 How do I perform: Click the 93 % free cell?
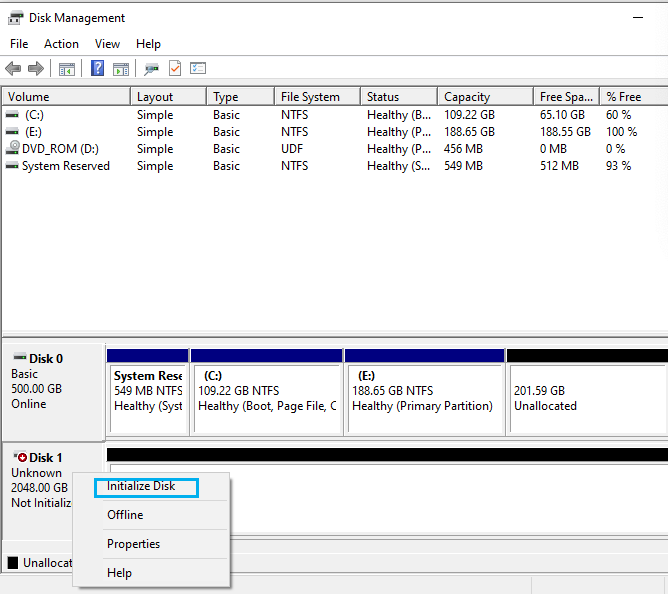click(619, 166)
